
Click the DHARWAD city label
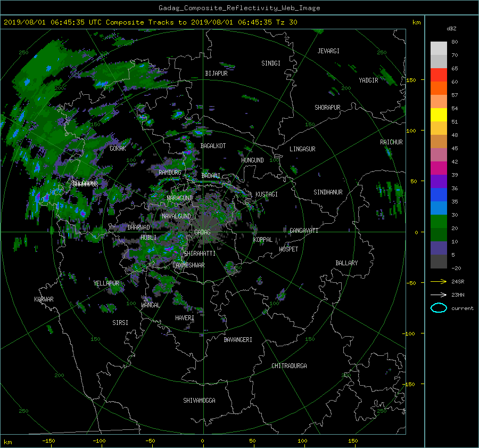pos(139,227)
